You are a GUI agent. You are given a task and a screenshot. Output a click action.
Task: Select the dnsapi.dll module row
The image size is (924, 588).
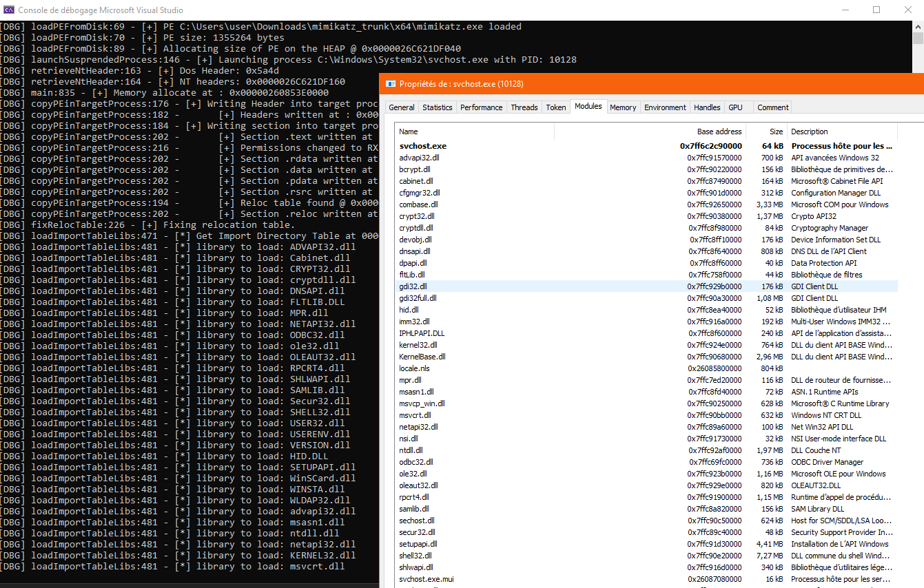[x=646, y=251]
